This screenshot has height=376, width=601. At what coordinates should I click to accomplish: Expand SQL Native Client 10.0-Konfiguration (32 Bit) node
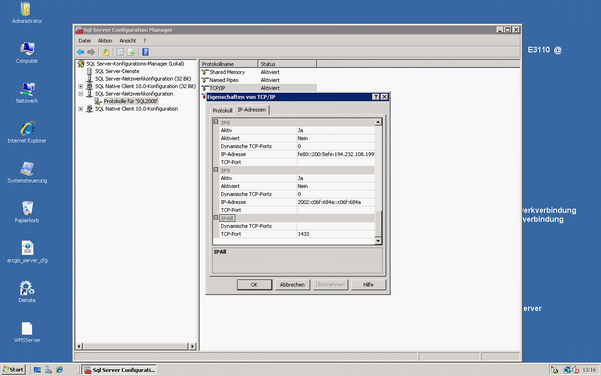(x=80, y=86)
